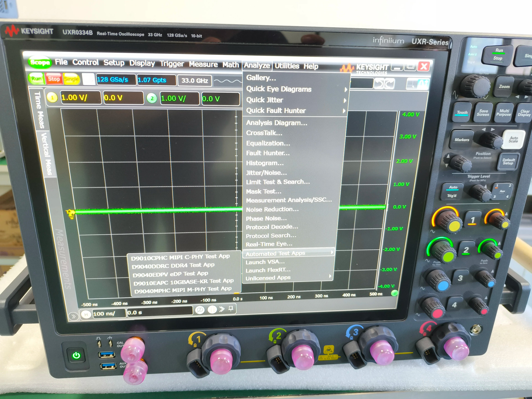This screenshot has width=532, height=399.
Task: Toggle the zoom magnifier Z icon
Action: point(200,310)
